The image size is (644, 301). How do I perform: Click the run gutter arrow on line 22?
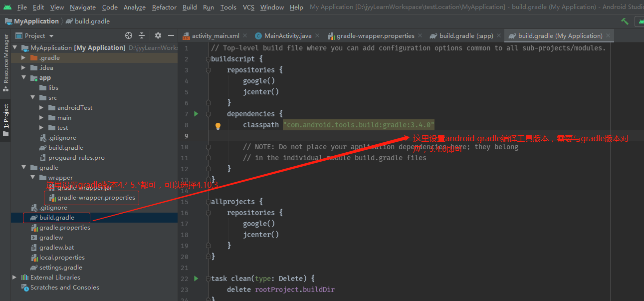click(196, 279)
